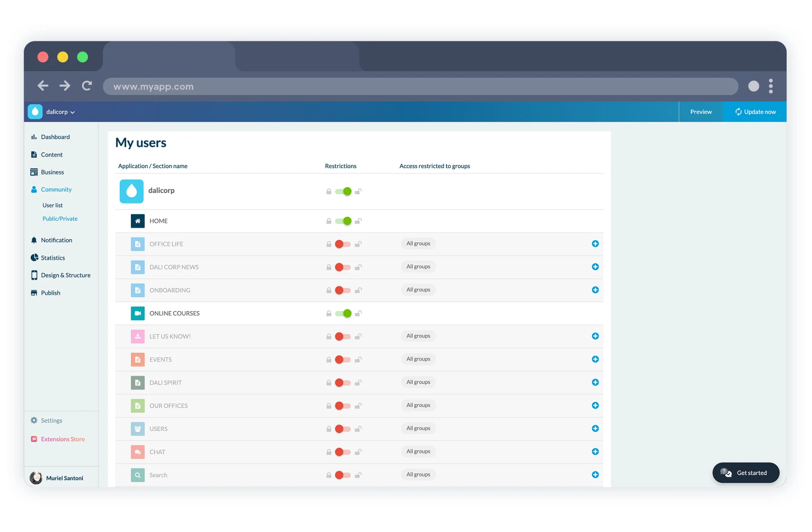This screenshot has width=812, height=532.
Task: Open the browser three-dot menu
Action: click(771, 86)
